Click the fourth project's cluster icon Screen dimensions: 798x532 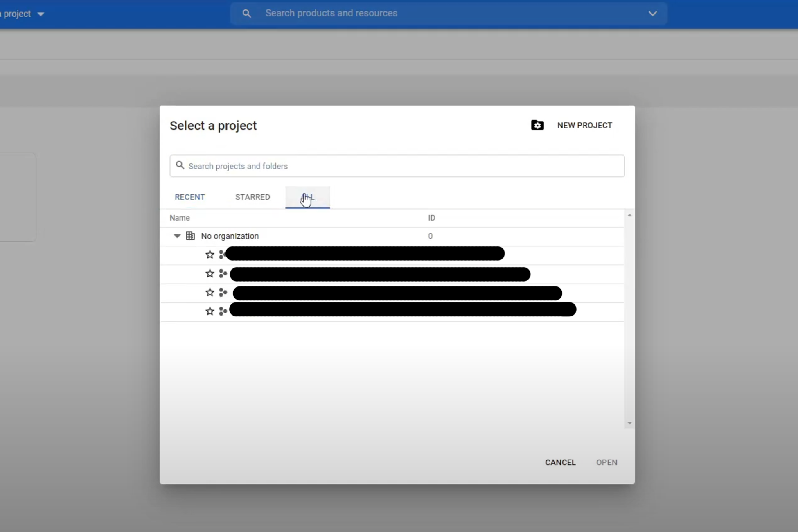click(223, 311)
